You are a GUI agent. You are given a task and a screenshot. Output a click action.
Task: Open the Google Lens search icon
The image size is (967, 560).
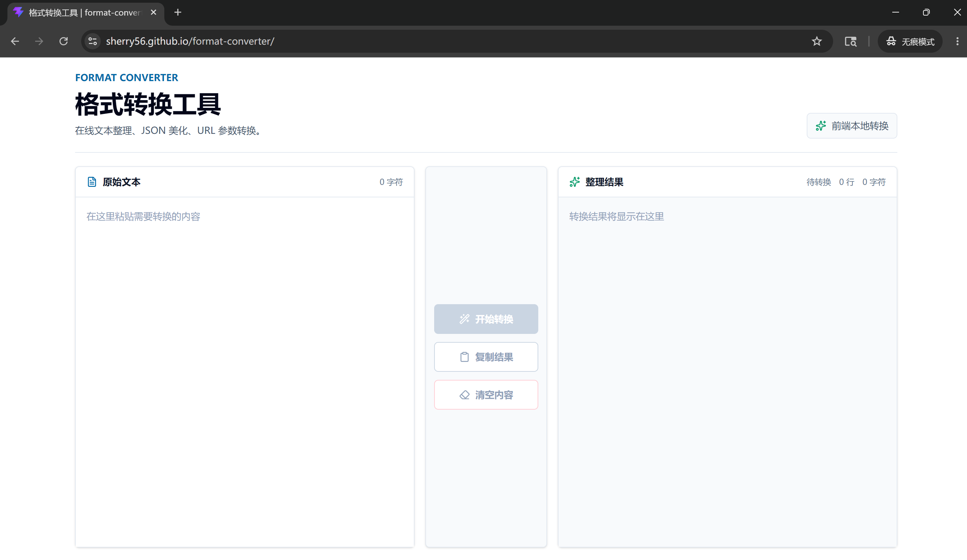point(850,42)
